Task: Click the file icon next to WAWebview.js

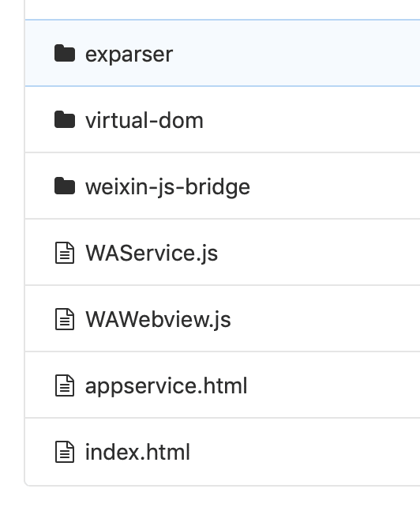Action: (65, 319)
